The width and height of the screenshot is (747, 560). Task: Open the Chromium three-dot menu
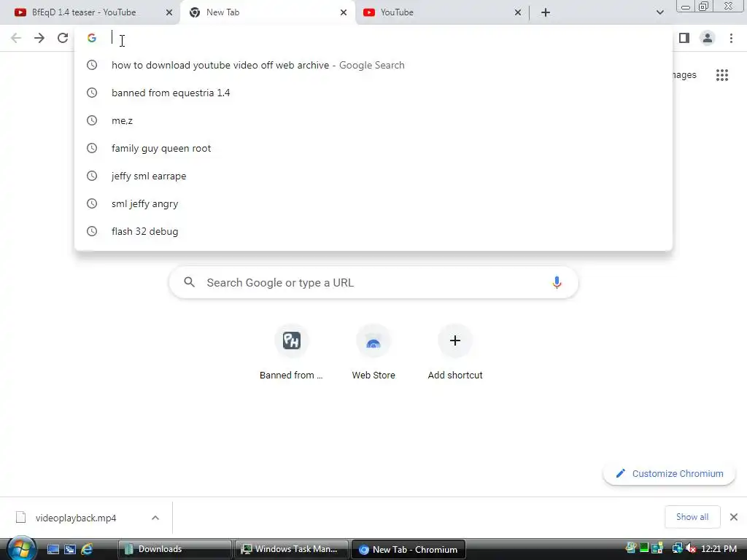731,38
